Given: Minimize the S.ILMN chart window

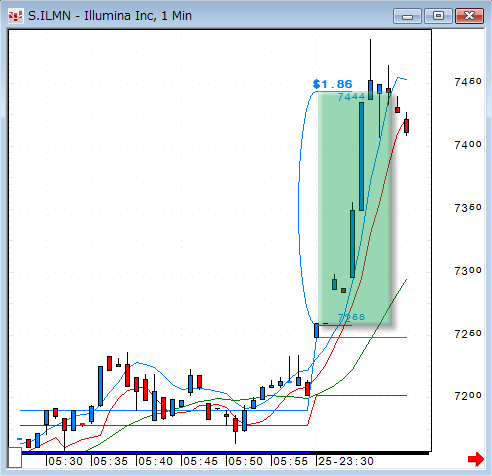Looking at the screenshot, I should coord(407,16).
